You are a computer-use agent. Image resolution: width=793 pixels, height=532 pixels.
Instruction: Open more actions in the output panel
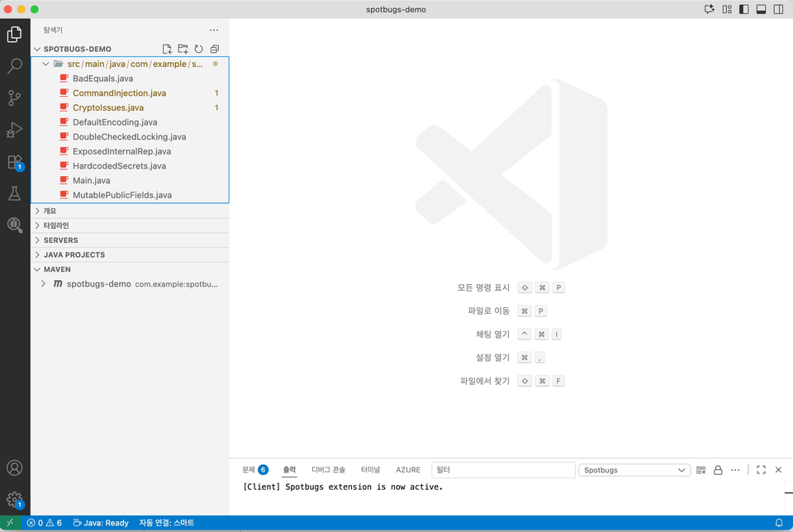735,470
